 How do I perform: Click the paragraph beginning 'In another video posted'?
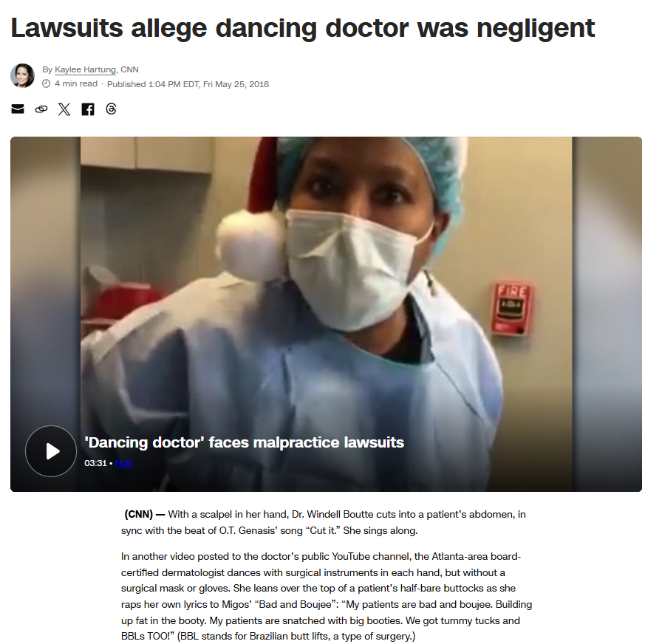tap(327, 596)
